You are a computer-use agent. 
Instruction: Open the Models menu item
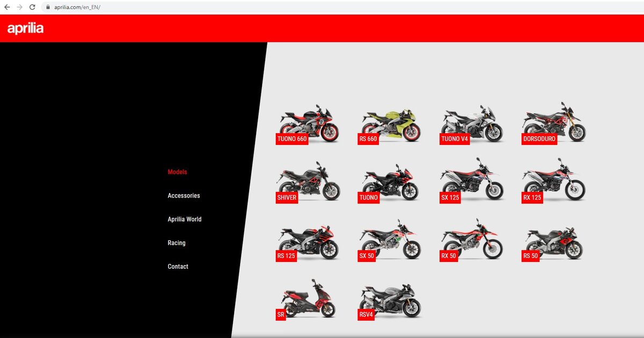tap(178, 172)
